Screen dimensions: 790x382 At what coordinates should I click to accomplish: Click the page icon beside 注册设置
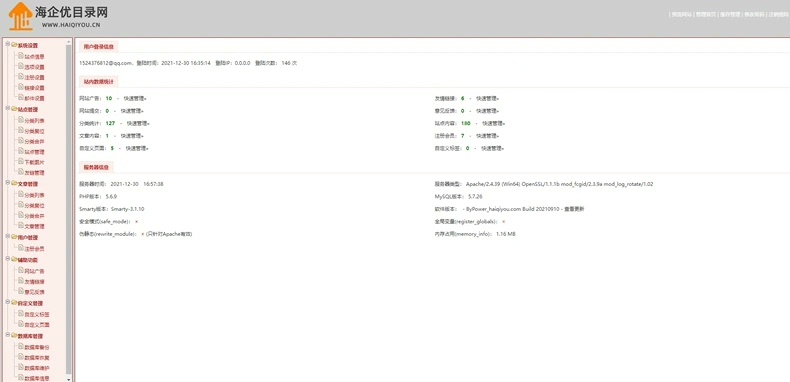(21, 77)
